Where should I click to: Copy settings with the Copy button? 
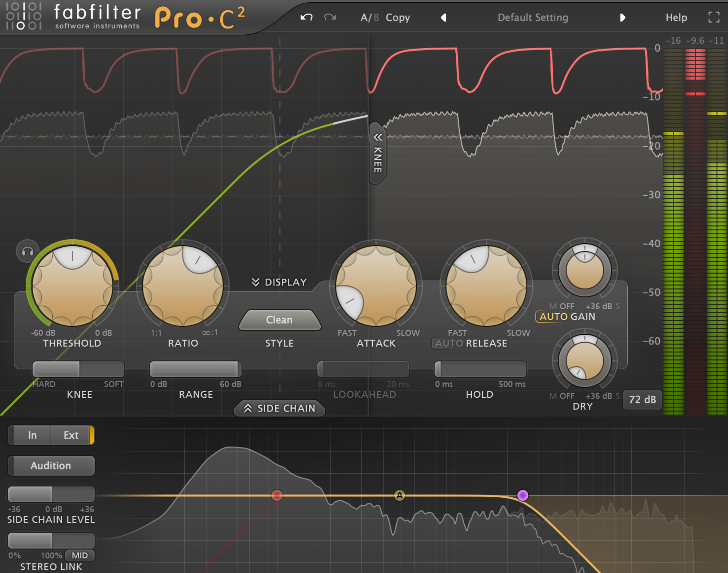398,17
